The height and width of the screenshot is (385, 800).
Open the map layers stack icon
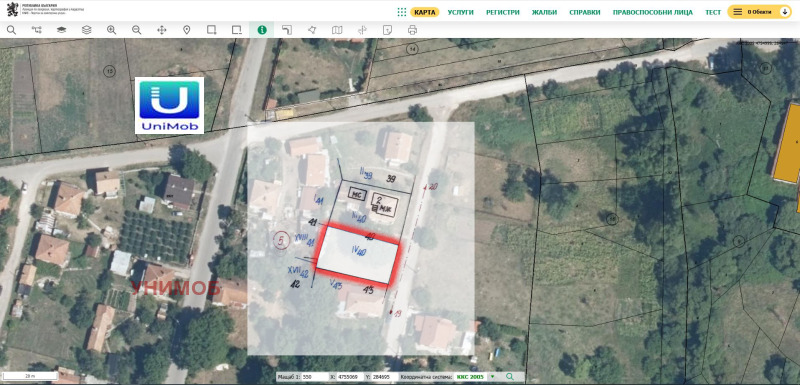click(x=86, y=30)
